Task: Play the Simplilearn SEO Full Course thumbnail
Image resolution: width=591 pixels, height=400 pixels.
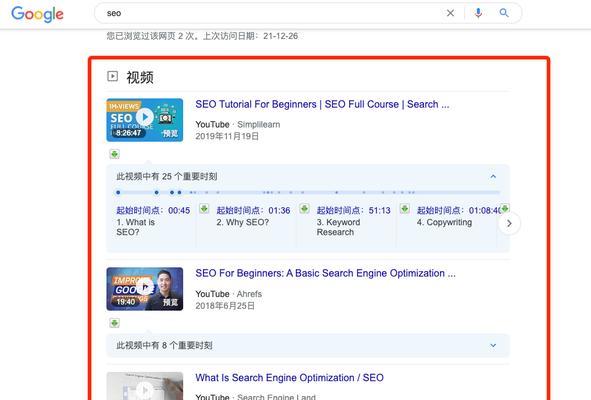Action: pos(145,120)
